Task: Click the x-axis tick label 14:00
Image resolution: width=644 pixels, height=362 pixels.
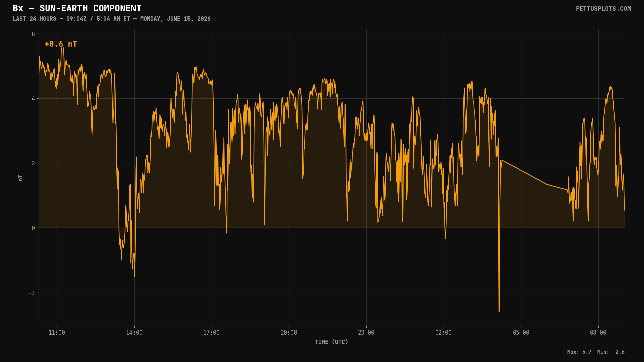Action: tap(134, 333)
